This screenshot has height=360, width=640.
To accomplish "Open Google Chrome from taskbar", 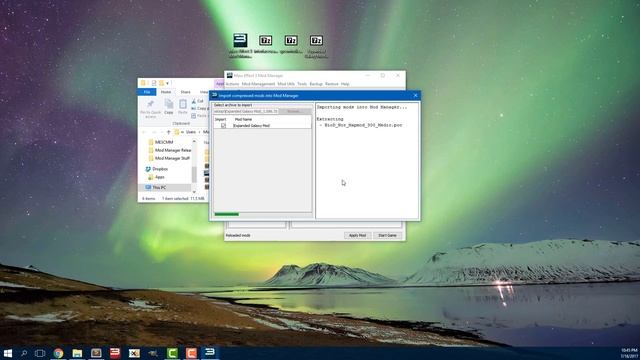I will click(x=58, y=353).
